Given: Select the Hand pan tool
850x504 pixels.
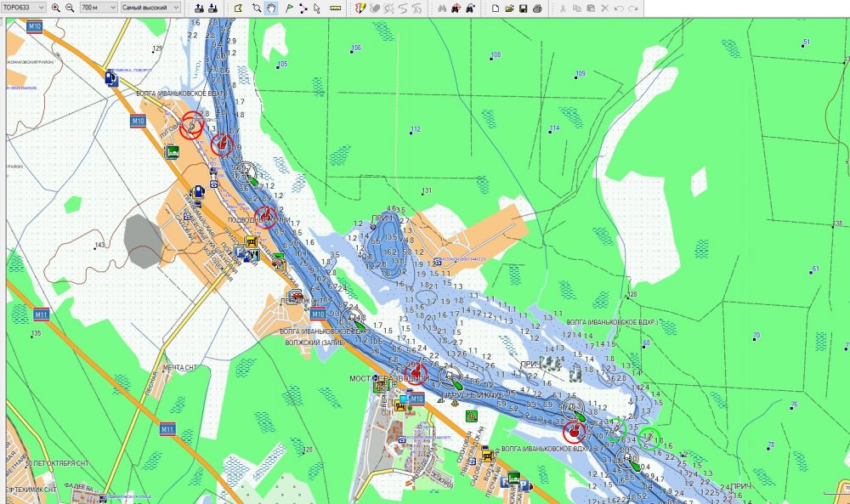Looking at the screenshot, I should 271,8.
